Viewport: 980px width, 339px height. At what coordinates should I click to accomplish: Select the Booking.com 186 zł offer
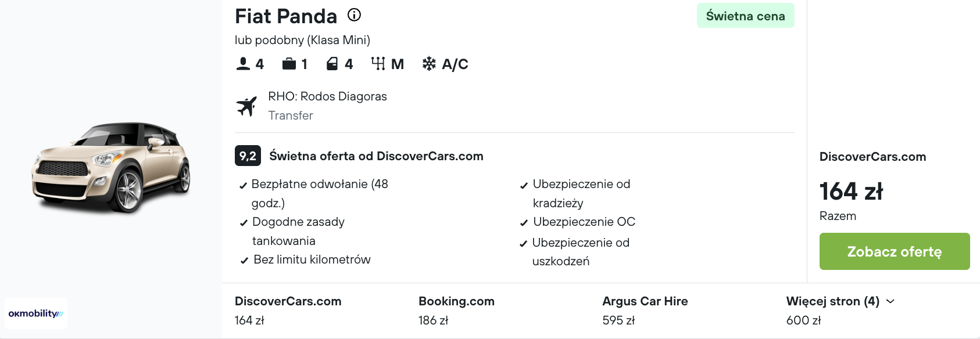tap(456, 311)
